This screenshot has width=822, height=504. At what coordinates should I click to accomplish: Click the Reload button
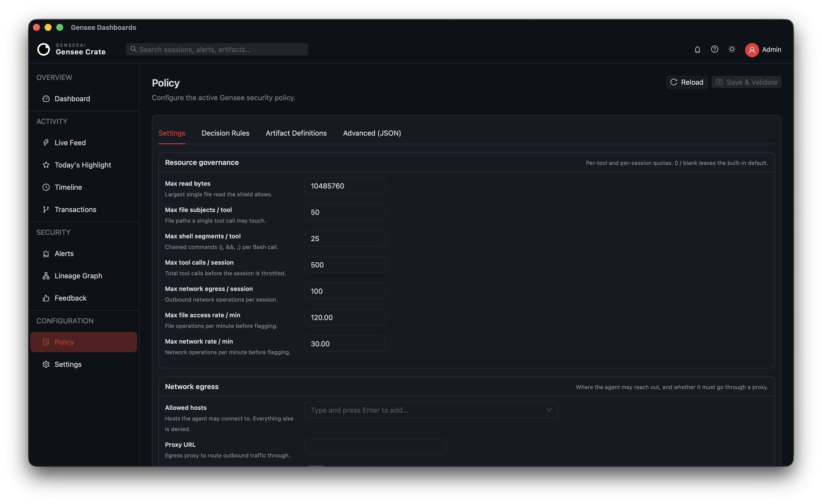(687, 82)
